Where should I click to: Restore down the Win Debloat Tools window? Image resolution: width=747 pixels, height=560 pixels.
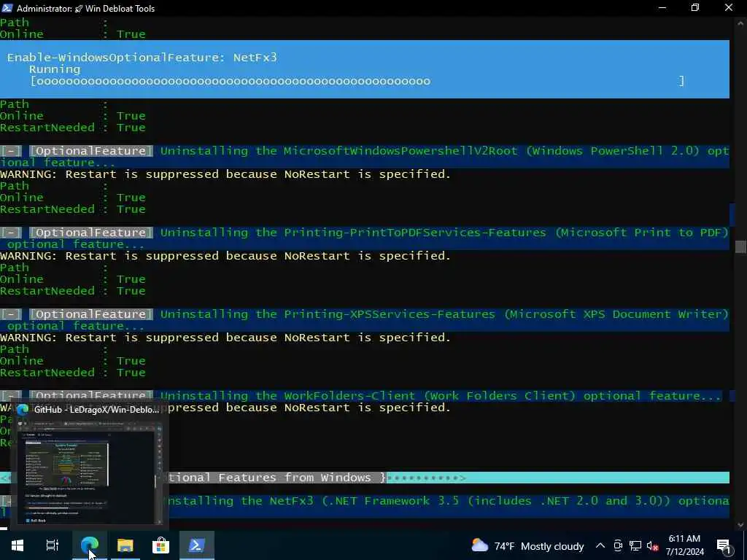(x=695, y=7)
